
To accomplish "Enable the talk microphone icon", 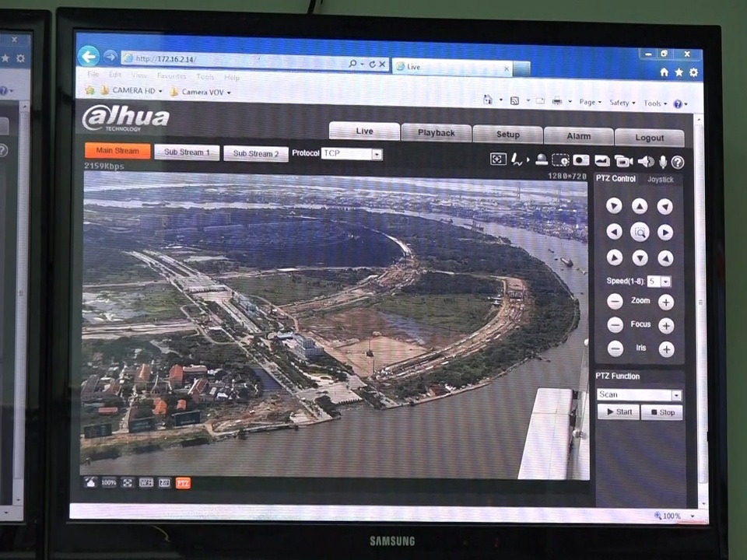I will click(x=663, y=162).
